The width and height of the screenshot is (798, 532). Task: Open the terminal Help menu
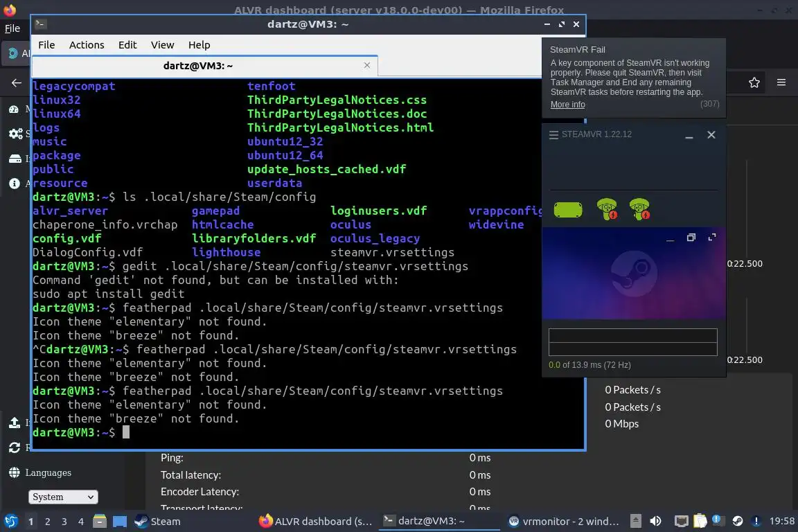click(x=199, y=45)
